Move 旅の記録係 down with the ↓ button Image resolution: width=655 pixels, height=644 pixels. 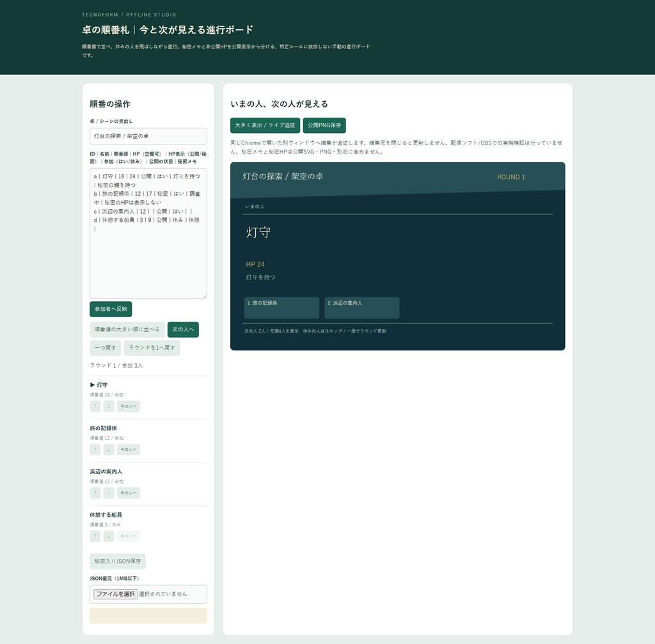point(109,450)
